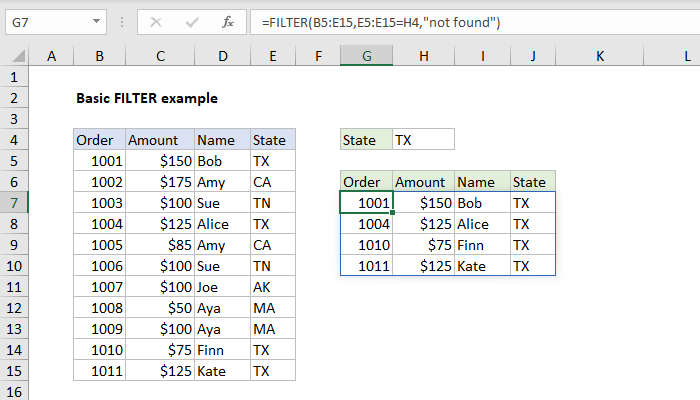Click the Enter checkmark formula icon
Screen dimensions: 700x400
(192, 22)
